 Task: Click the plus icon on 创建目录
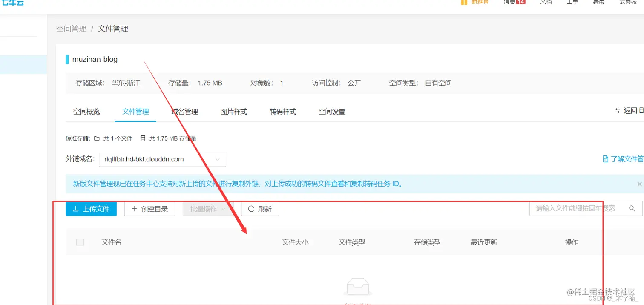[134, 209]
